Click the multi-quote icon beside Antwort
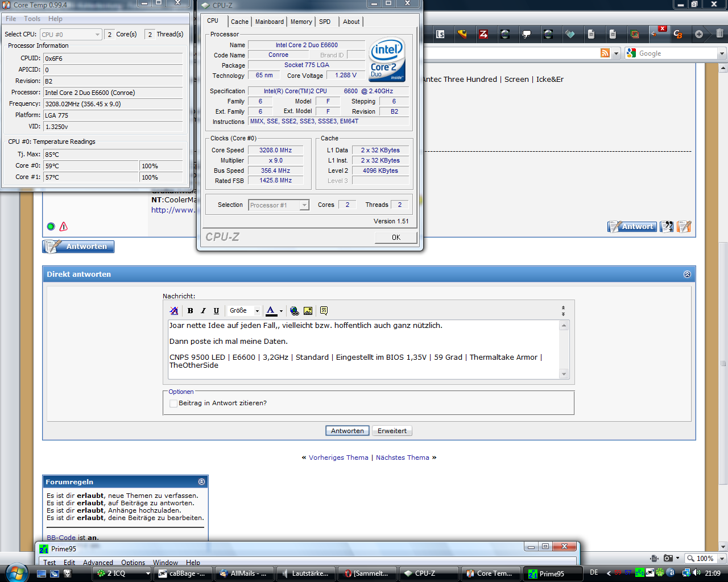 coord(667,227)
